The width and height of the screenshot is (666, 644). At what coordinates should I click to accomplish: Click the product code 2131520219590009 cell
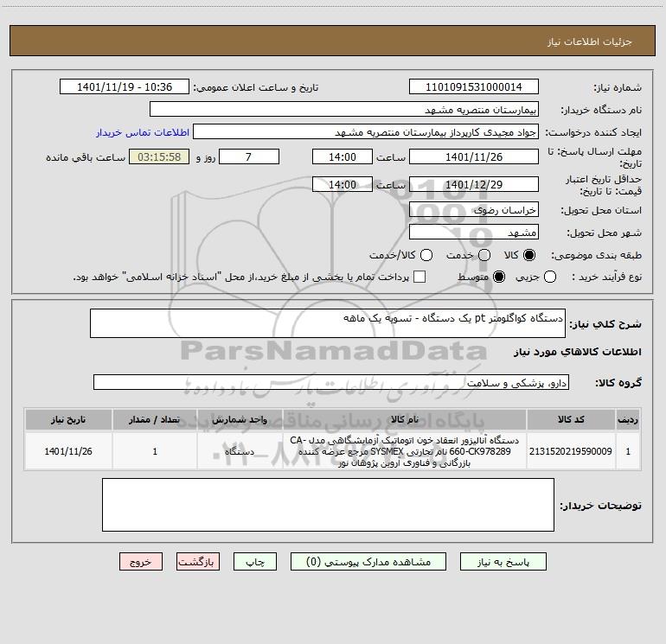coord(571,451)
